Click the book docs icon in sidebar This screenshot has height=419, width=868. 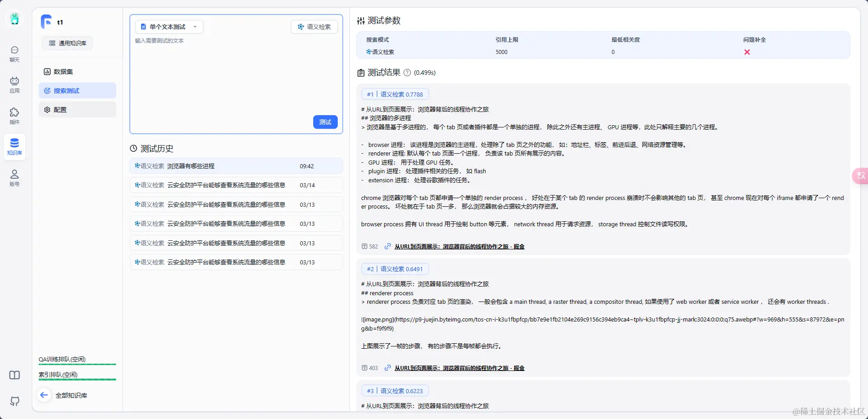pyautogui.click(x=15, y=375)
